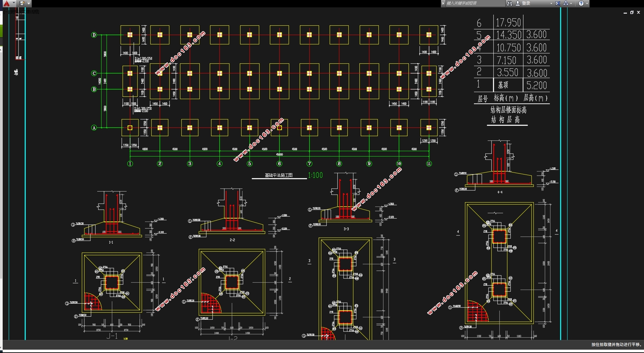Open the Autodesk Exchange X icon
This screenshot has width=644, height=353.
(x=558, y=3)
